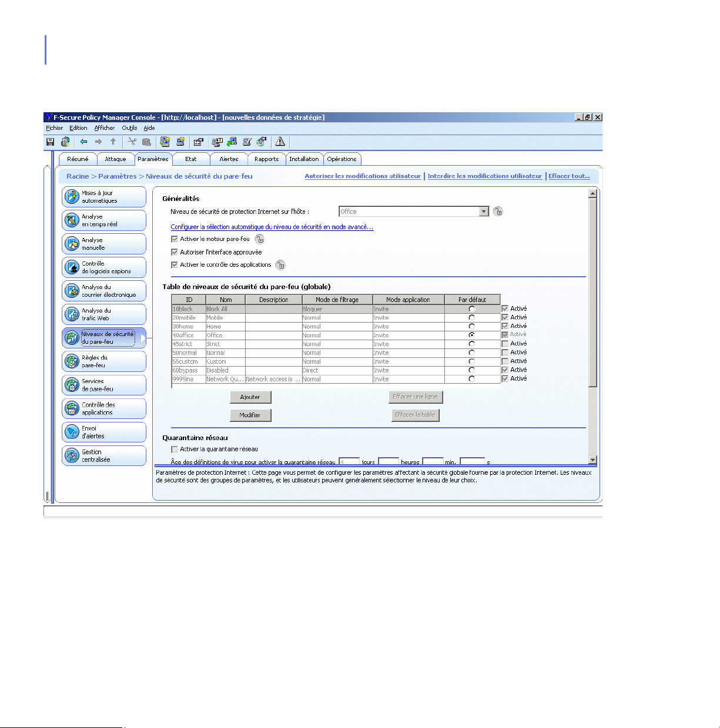Click the scissors Cut toolbar icon
The width and height of the screenshot is (720, 728).
[132, 142]
